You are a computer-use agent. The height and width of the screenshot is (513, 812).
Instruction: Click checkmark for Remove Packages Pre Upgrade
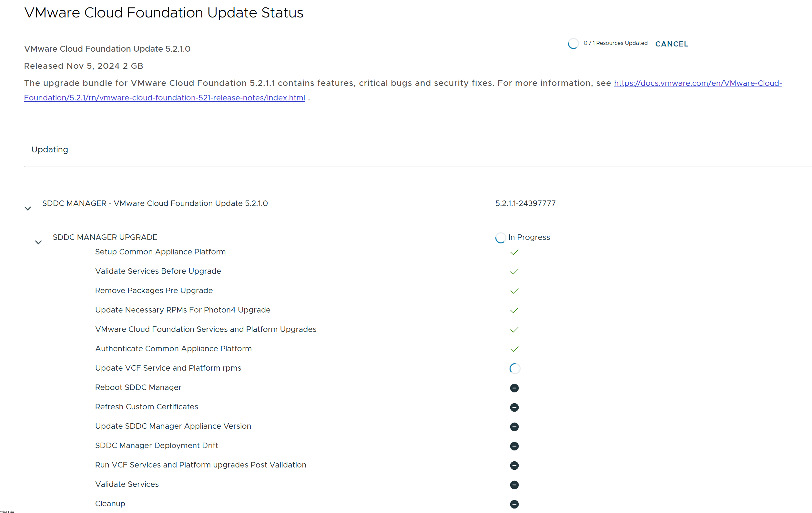point(514,291)
